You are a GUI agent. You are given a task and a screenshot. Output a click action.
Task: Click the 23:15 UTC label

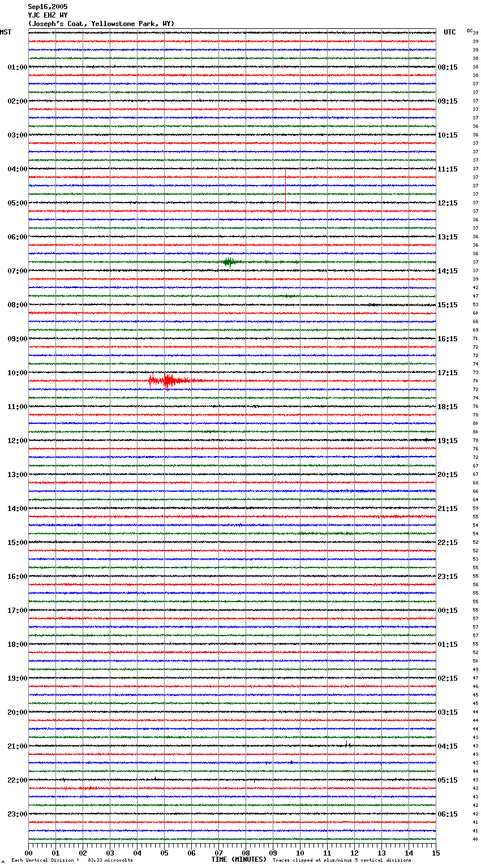(448, 577)
